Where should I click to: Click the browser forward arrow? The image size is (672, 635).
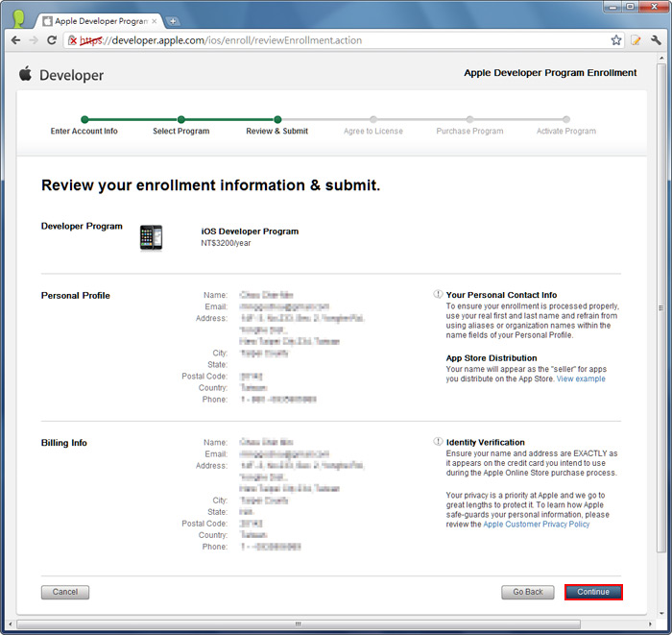point(34,40)
